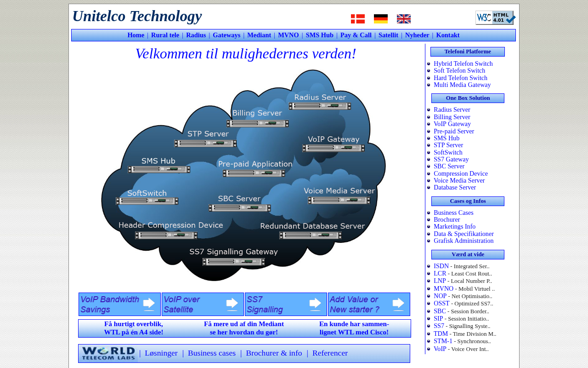Open the Multi Media Gateway link

coord(462,85)
